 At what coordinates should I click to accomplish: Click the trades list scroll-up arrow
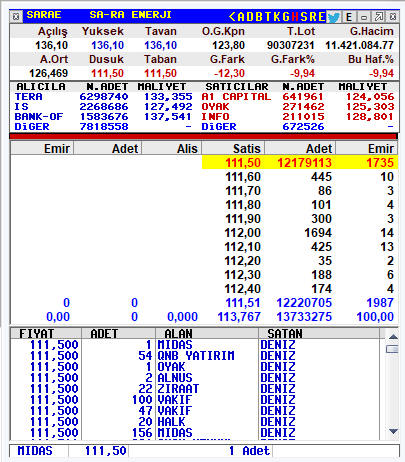click(x=393, y=336)
